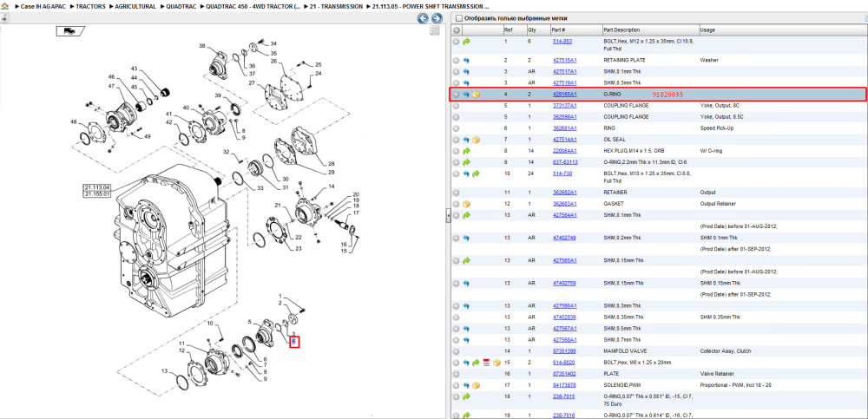The height and width of the screenshot is (419, 868).
Task: Click green arrow icon on the 220064A1 row
Action: click(466, 151)
